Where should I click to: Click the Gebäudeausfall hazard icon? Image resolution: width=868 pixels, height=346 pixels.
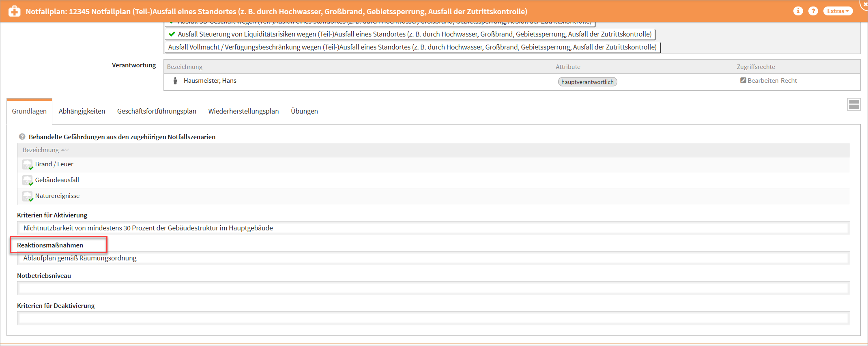[x=27, y=181]
